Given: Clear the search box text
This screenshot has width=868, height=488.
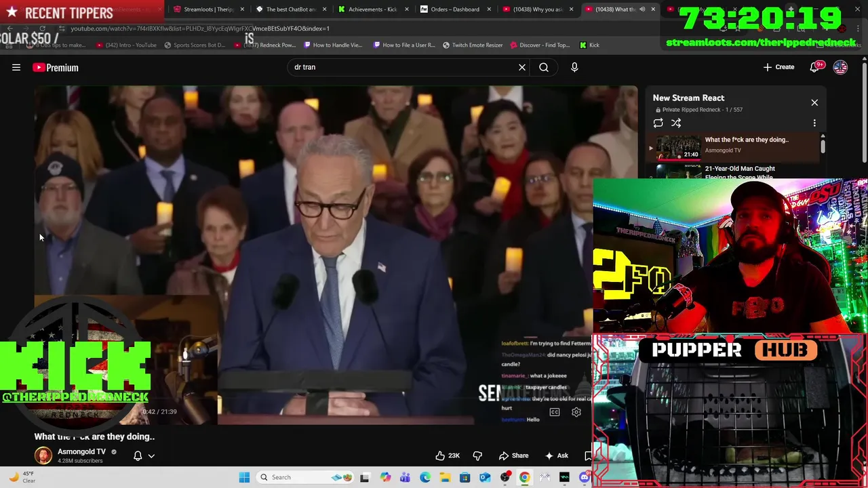Looking at the screenshot, I should coord(522,67).
